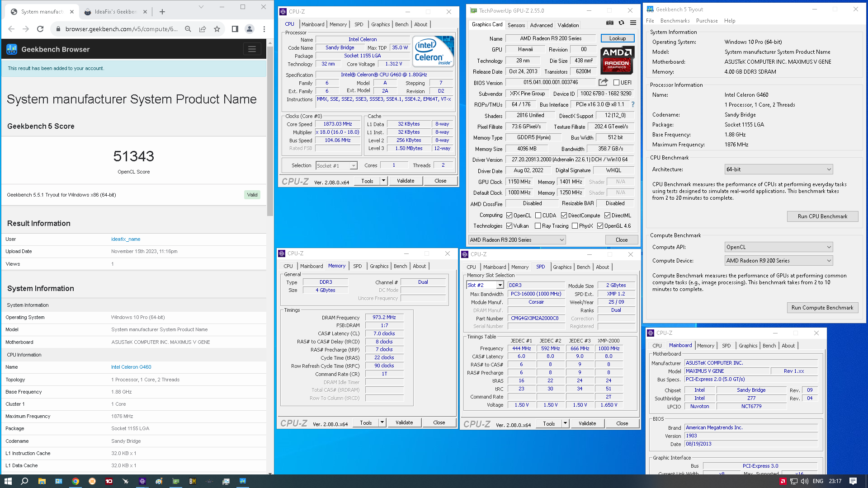868x488 pixels.
Task: Toggle the Ray Tracing checkbox
Action: click(x=538, y=226)
